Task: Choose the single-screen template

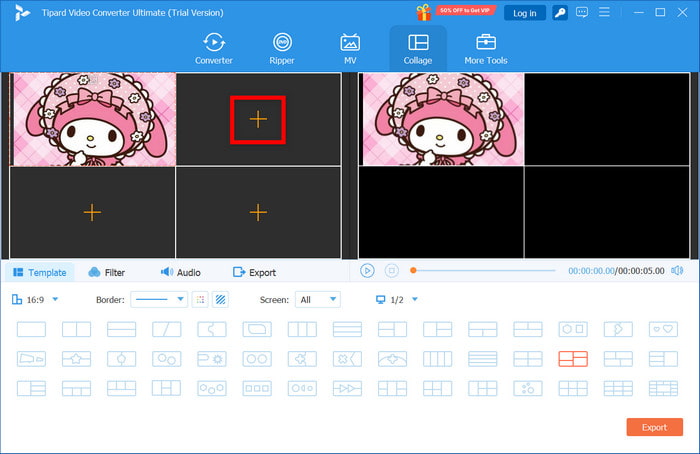Action: click(31, 329)
